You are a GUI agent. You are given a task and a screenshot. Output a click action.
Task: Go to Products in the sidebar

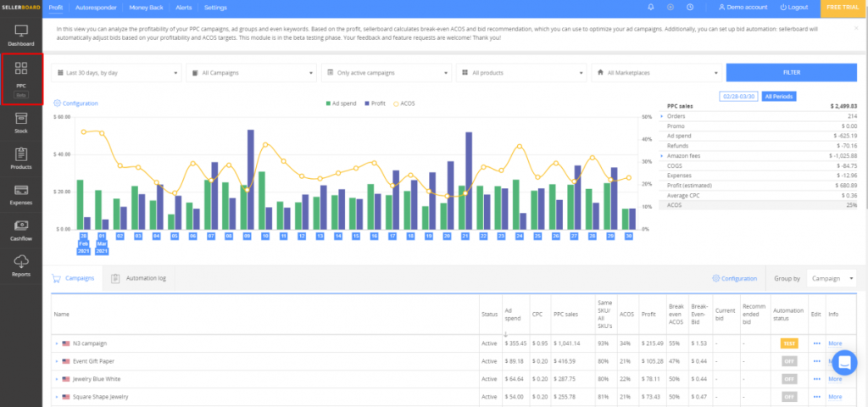tap(21, 159)
